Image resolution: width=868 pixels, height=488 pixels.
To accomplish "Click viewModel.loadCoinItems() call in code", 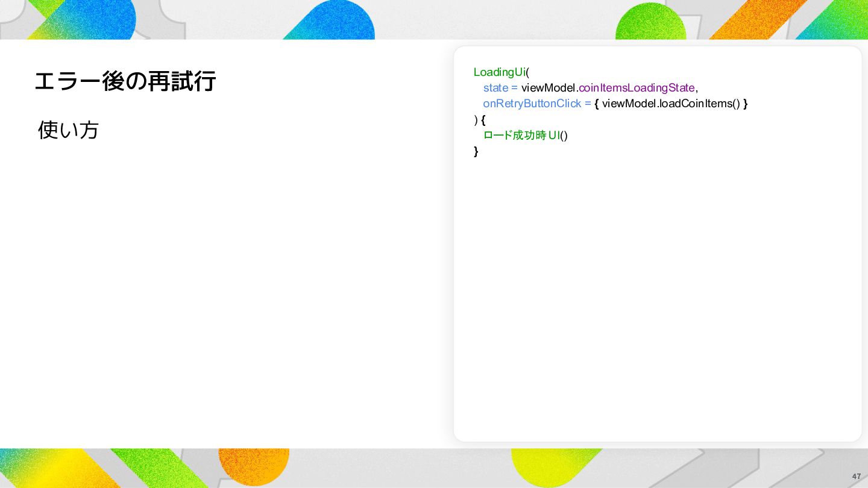I will click(670, 104).
